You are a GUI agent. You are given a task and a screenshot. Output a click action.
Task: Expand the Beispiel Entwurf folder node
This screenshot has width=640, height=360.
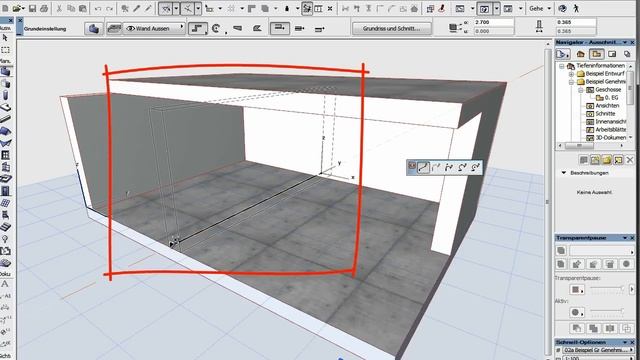tap(571, 74)
